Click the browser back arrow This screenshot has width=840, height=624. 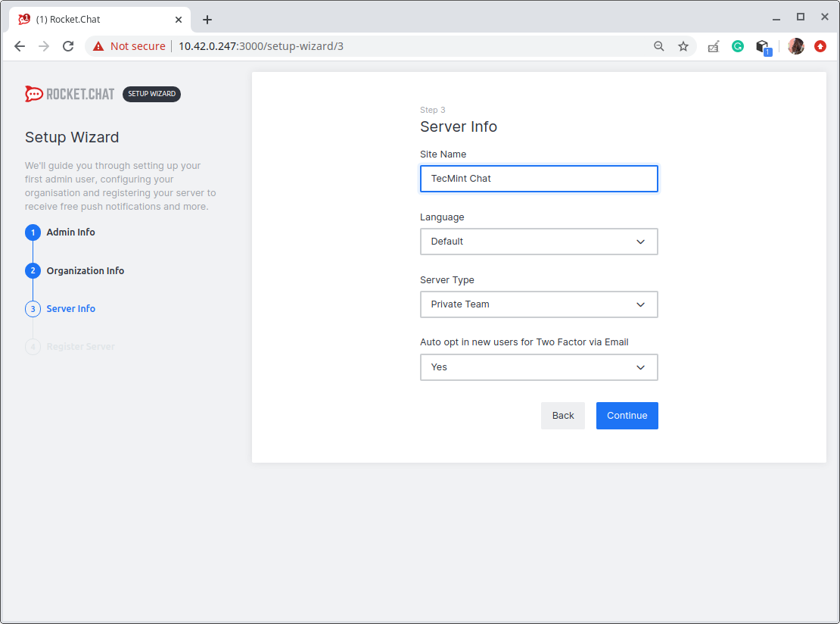pyautogui.click(x=20, y=46)
